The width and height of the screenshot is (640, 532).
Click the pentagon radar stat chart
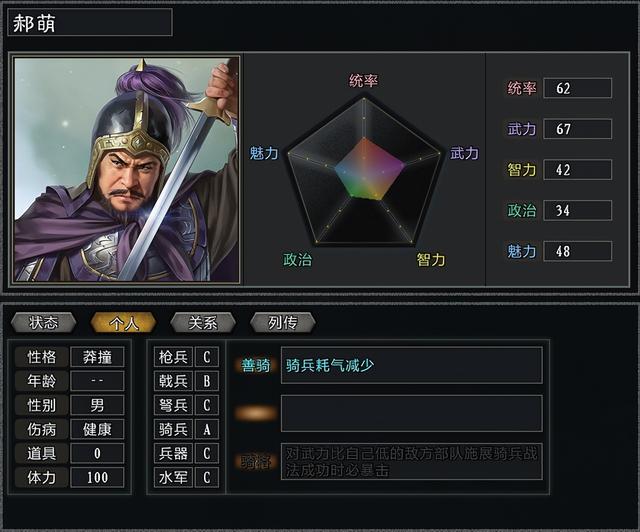point(364,172)
